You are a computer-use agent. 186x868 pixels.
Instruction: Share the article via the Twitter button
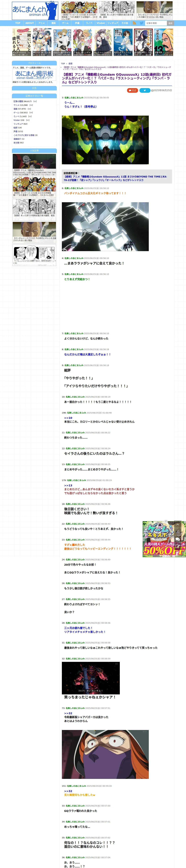[x=145, y=90]
